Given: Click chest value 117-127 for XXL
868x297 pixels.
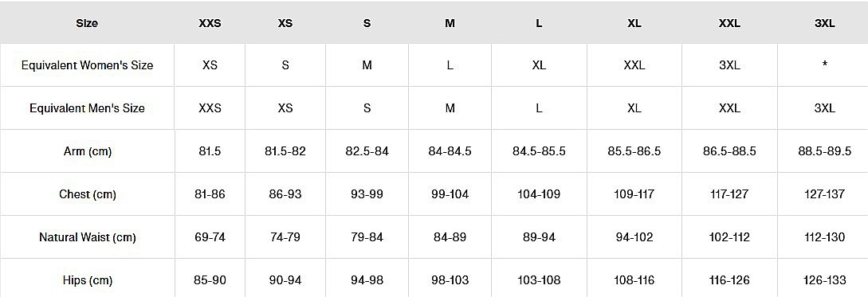Looking at the screenshot, I should tap(729, 194).
